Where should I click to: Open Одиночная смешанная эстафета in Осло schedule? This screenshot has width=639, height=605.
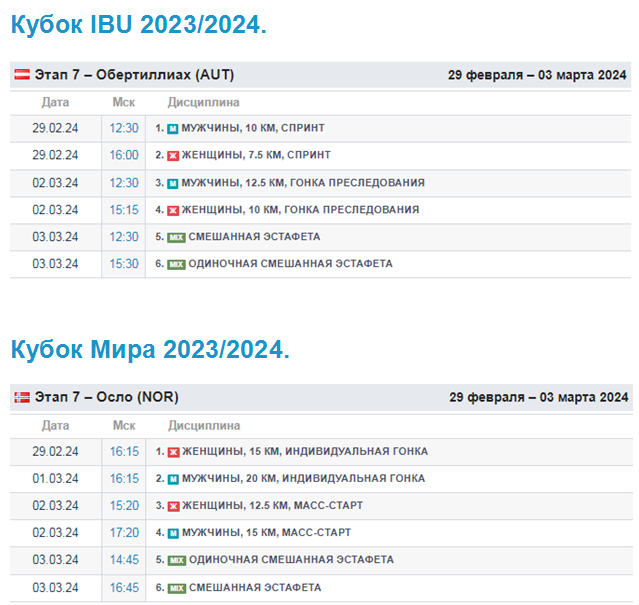click(x=291, y=560)
